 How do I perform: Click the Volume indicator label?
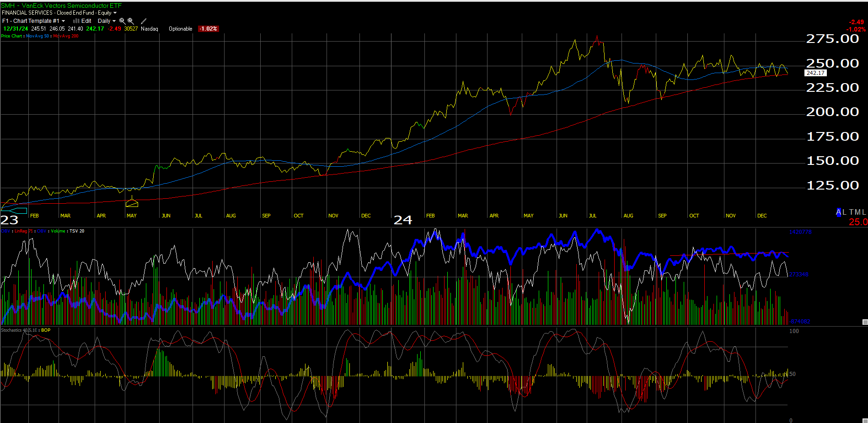pos(58,231)
